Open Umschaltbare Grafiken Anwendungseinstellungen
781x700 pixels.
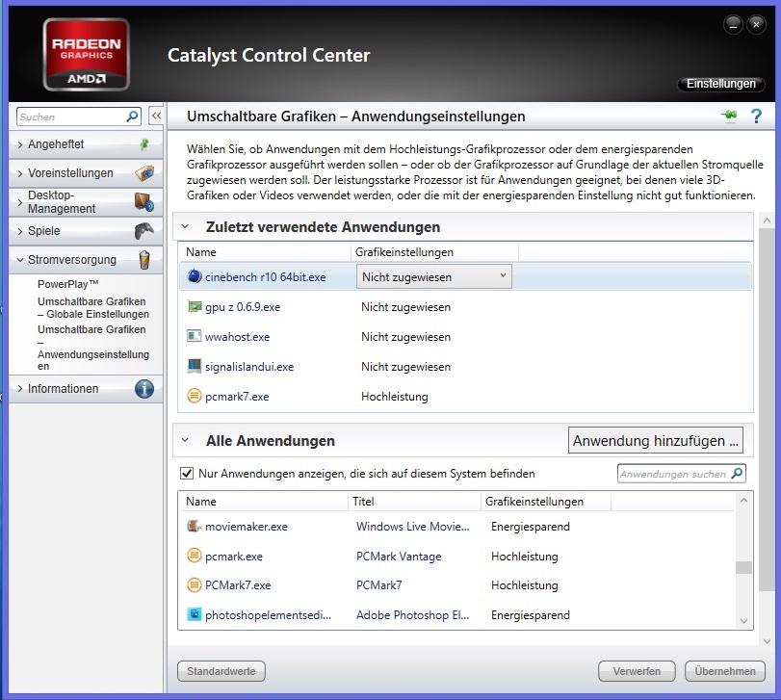click(93, 348)
